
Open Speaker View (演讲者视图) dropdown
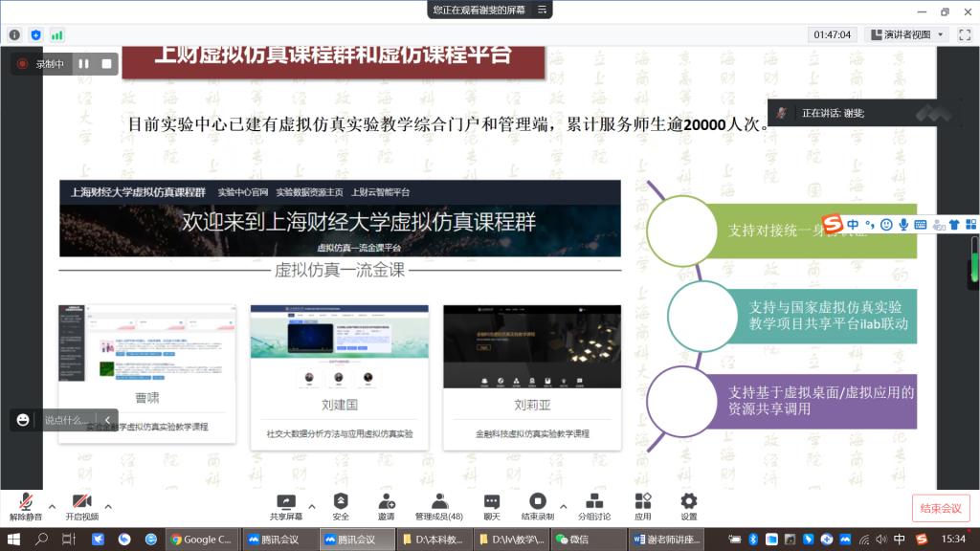tap(905, 34)
